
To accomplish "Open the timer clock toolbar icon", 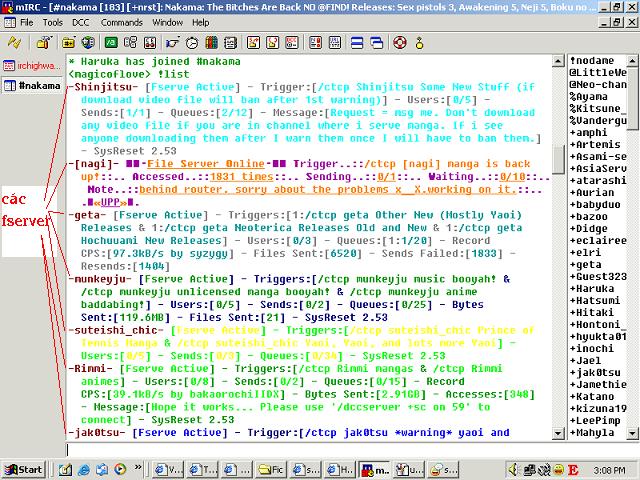I will pyautogui.click(x=191, y=42).
